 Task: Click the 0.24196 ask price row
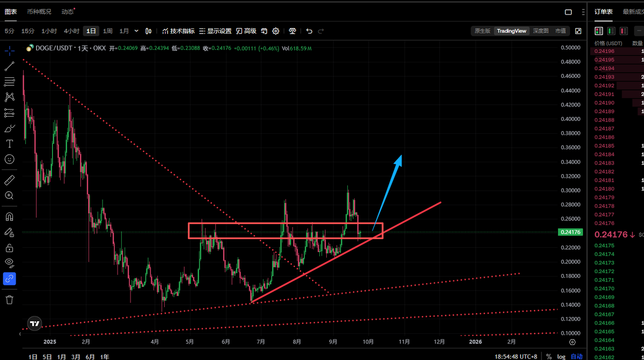(x=617, y=52)
